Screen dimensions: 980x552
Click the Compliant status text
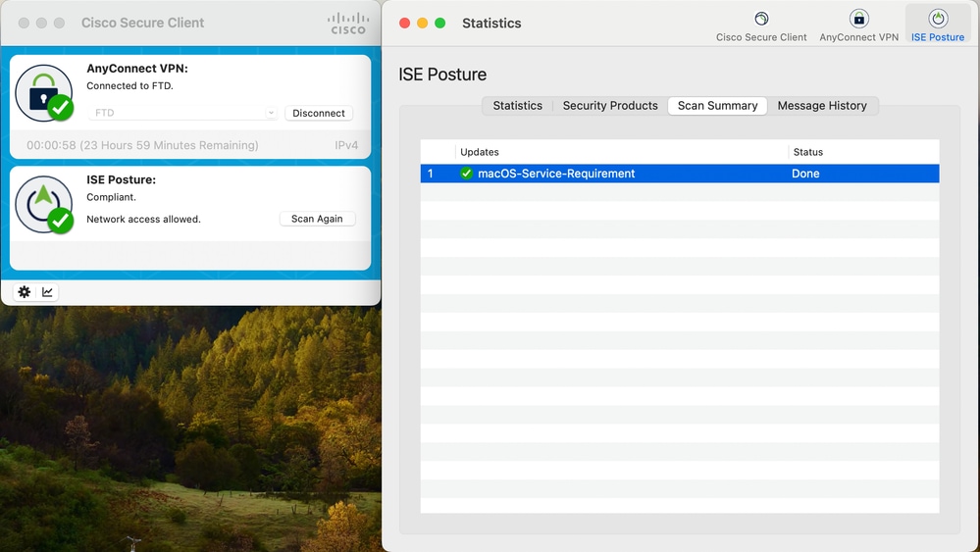pyautogui.click(x=111, y=197)
